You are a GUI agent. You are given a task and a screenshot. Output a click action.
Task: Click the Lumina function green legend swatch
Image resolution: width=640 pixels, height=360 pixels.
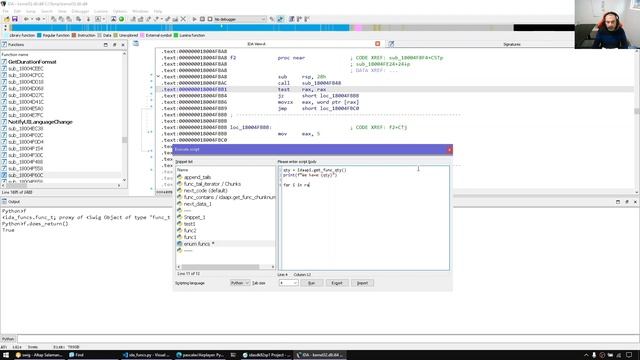[176, 36]
